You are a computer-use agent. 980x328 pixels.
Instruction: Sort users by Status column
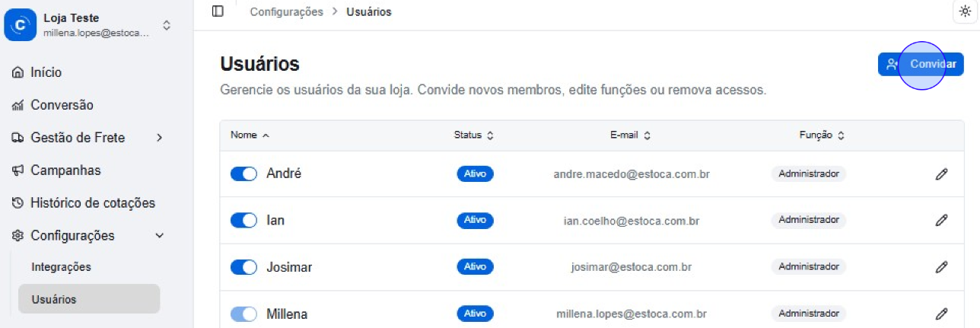pyautogui.click(x=473, y=135)
